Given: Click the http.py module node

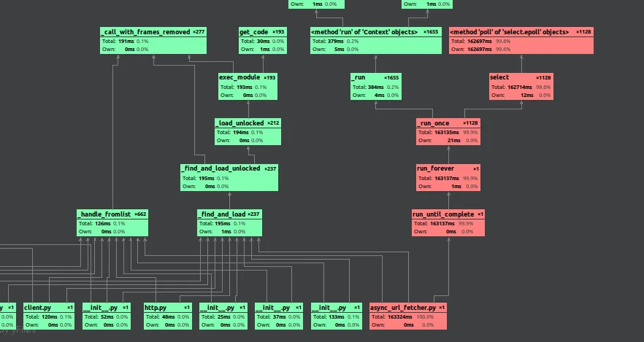Looking at the screenshot, I should pos(168,316).
